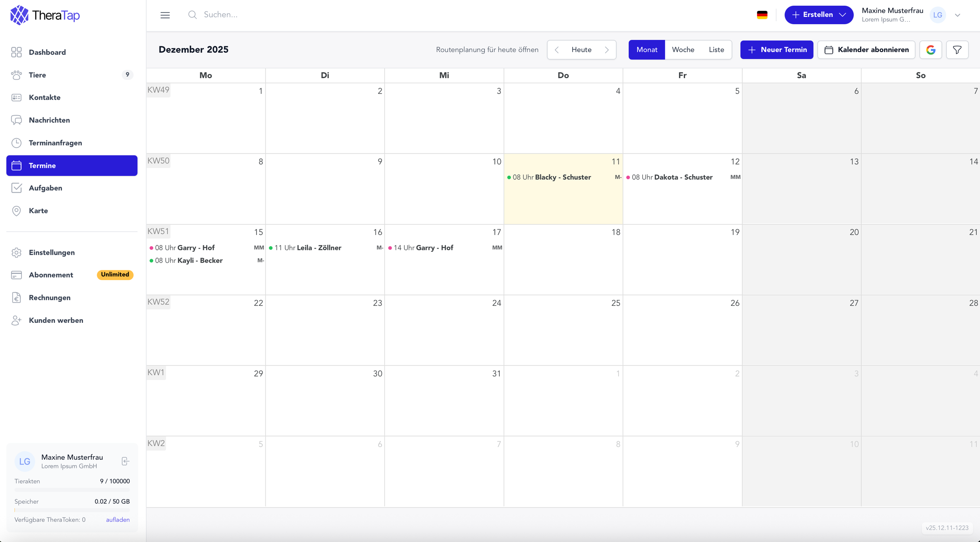
Task: Click the aufladen link for TheraToken
Action: 118,519
